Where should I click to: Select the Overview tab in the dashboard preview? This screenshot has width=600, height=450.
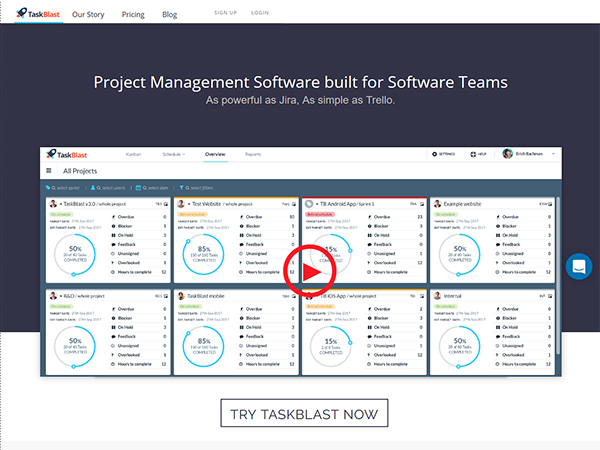coord(215,154)
